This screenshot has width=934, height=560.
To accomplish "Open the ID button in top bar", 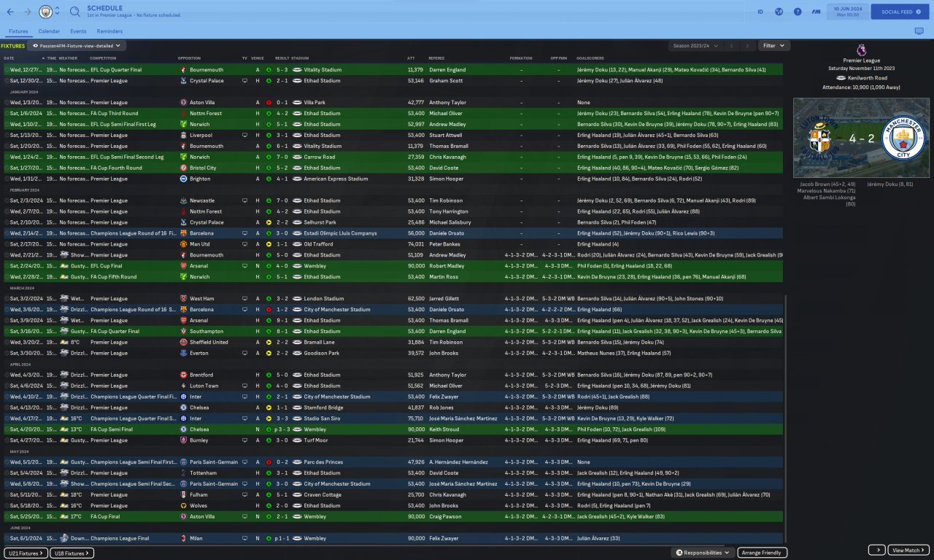I will (760, 12).
